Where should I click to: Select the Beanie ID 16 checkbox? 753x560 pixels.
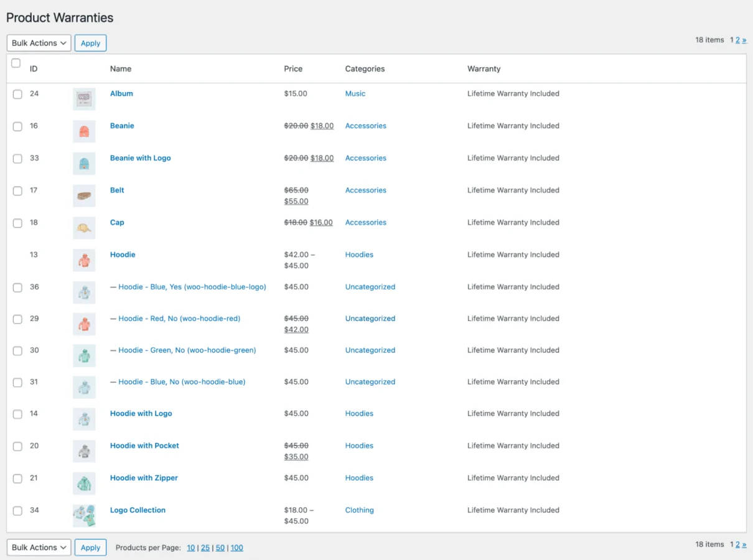click(x=17, y=126)
